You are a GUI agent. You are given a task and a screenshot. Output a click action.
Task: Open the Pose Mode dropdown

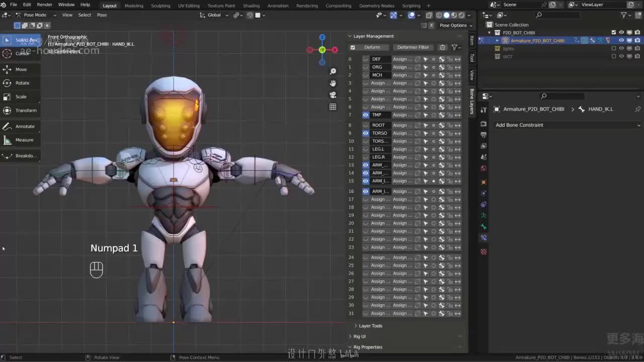click(x=34, y=15)
